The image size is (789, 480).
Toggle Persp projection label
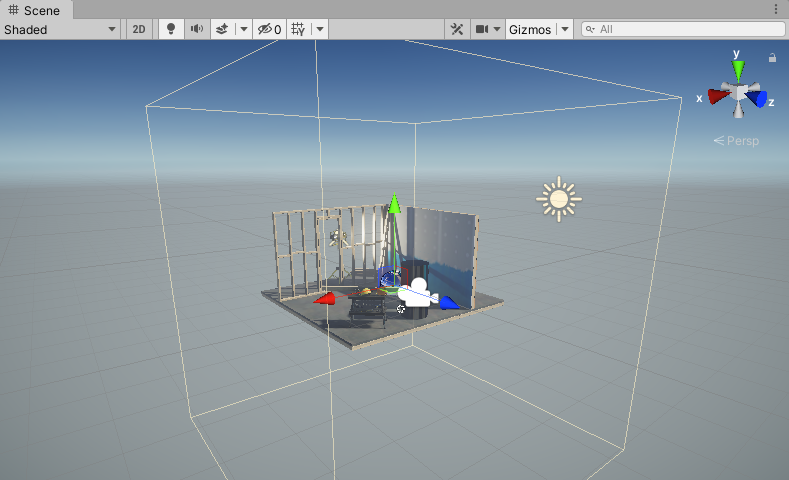[736, 141]
